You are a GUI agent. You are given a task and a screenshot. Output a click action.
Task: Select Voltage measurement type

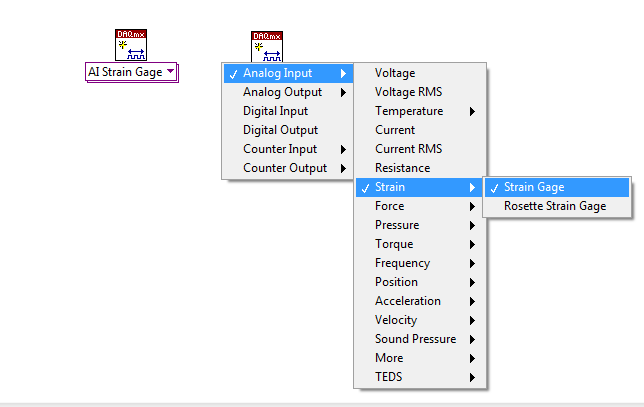pyautogui.click(x=395, y=73)
